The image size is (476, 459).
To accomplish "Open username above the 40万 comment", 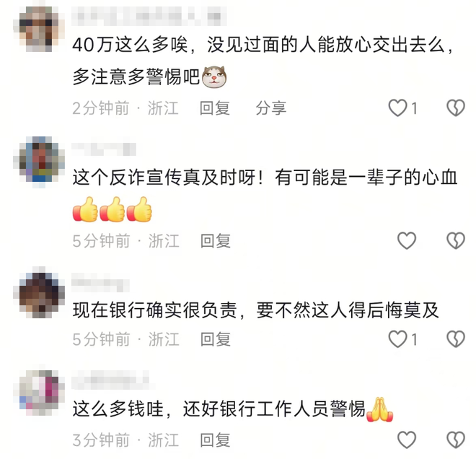I will (x=149, y=16).
